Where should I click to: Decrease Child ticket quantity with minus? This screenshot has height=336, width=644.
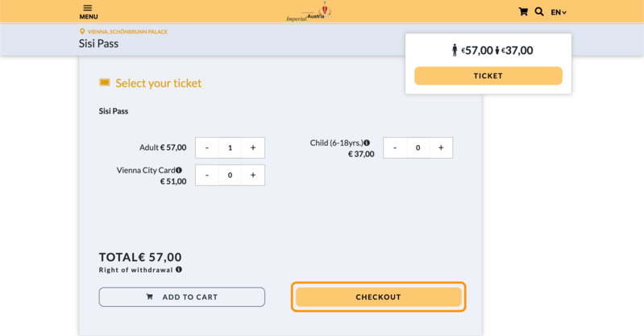tap(395, 147)
